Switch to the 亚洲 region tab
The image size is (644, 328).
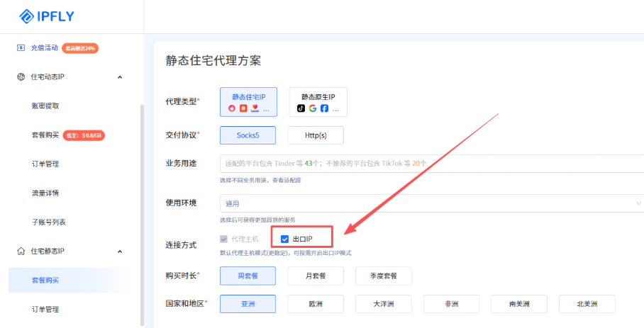click(248, 304)
